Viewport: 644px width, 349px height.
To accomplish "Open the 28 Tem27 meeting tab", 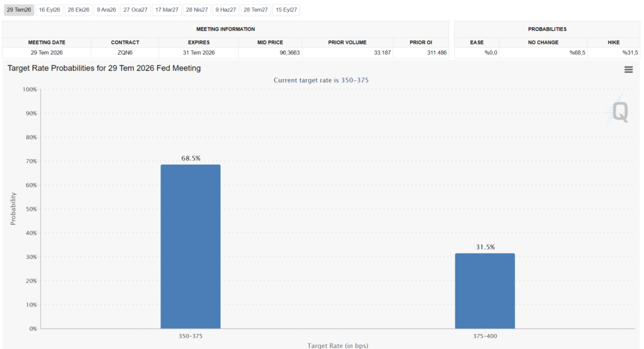I will point(256,10).
